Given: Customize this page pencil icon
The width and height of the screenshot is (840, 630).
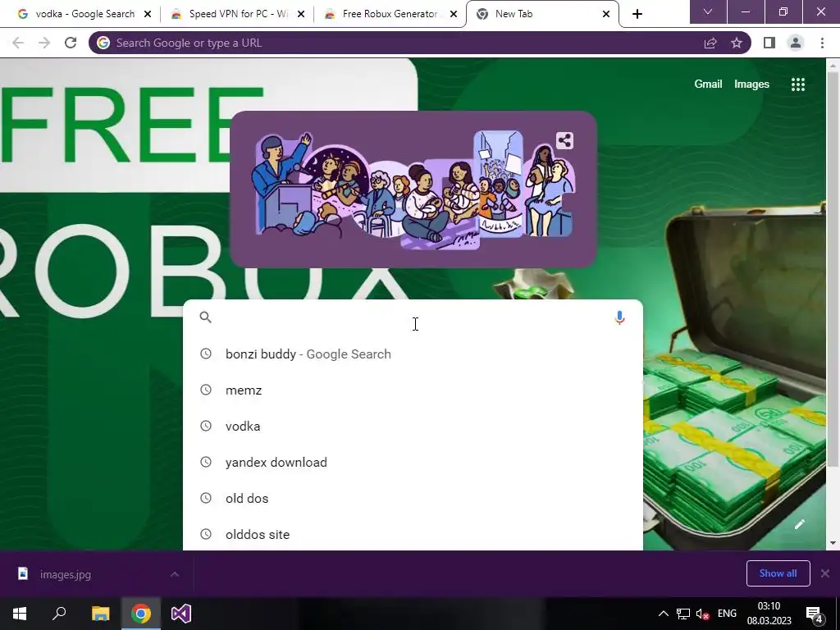Looking at the screenshot, I should [799, 524].
